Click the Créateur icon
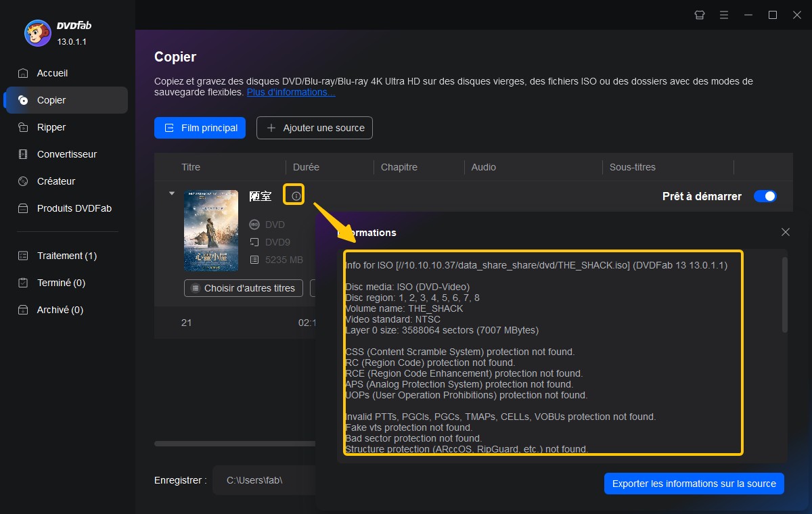Image resolution: width=812 pixels, height=514 pixels. tap(23, 181)
